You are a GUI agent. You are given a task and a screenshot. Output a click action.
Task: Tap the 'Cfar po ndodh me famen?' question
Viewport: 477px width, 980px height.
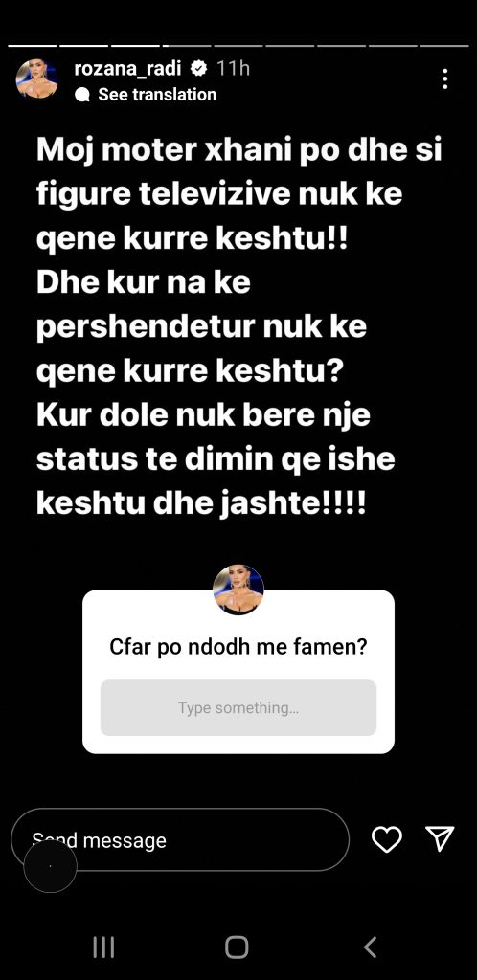pyautogui.click(x=238, y=646)
